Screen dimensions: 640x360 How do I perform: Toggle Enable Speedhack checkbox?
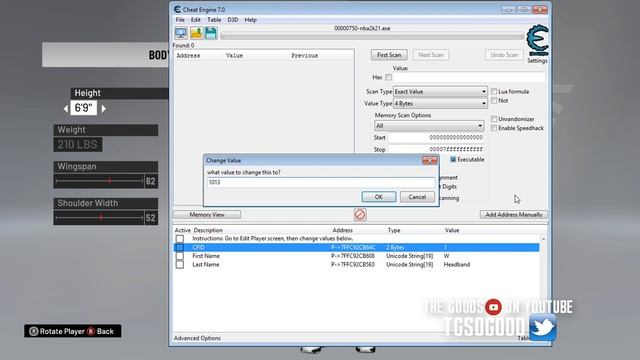(x=494, y=128)
